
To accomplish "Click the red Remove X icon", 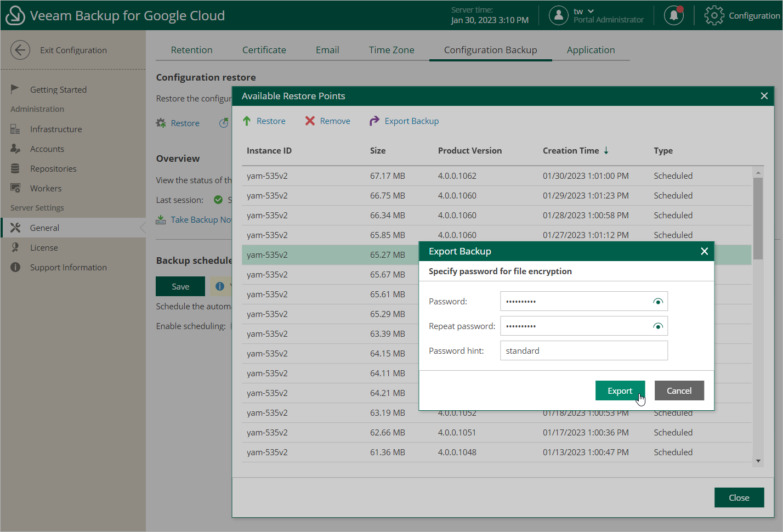I will coord(310,121).
